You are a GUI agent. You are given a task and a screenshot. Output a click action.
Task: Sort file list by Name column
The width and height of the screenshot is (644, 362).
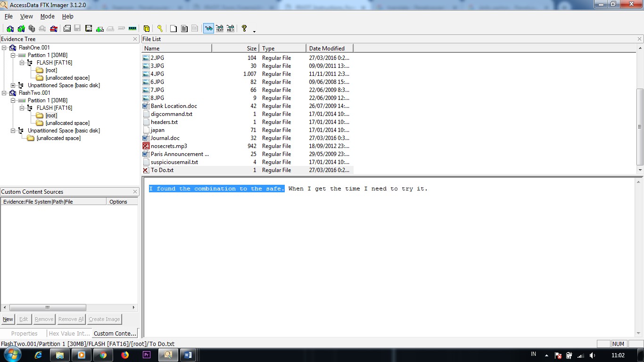(x=177, y=48)
